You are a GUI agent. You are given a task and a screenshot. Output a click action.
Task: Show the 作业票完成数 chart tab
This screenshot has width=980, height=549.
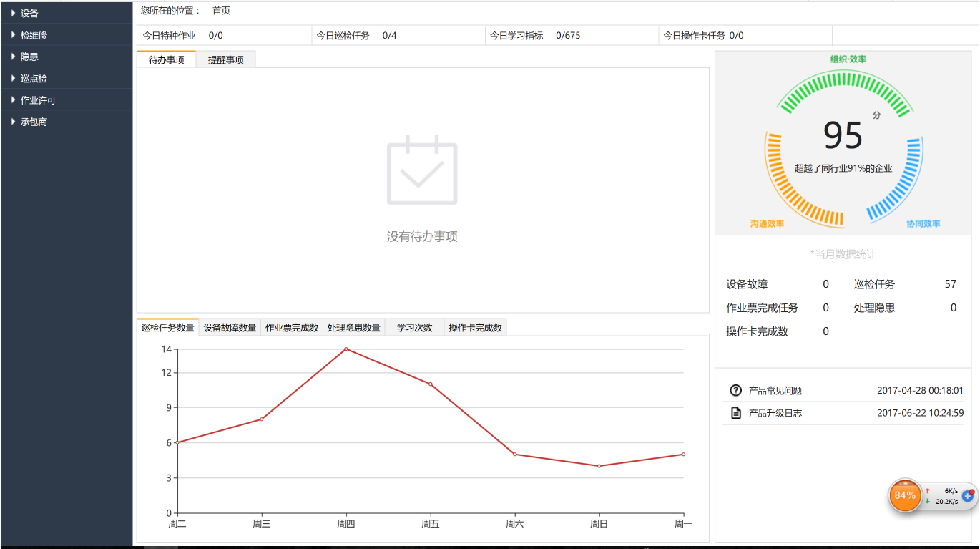(292, 328)
